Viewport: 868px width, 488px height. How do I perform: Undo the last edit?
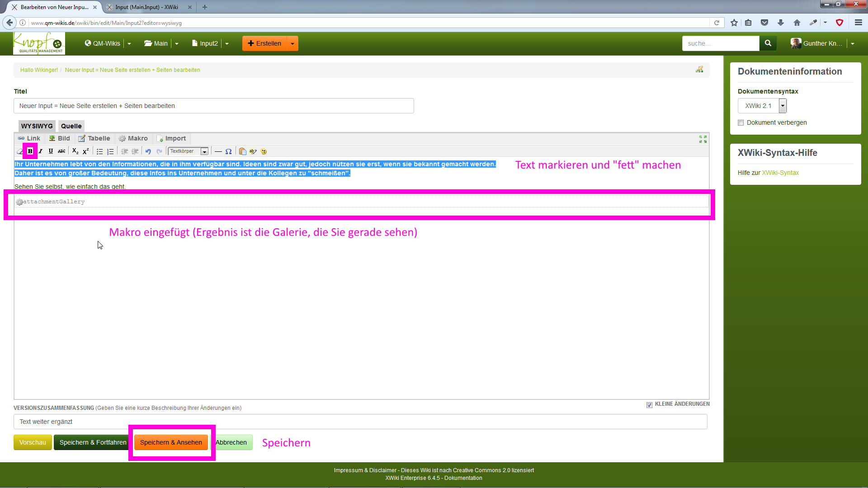pos(148,151)
